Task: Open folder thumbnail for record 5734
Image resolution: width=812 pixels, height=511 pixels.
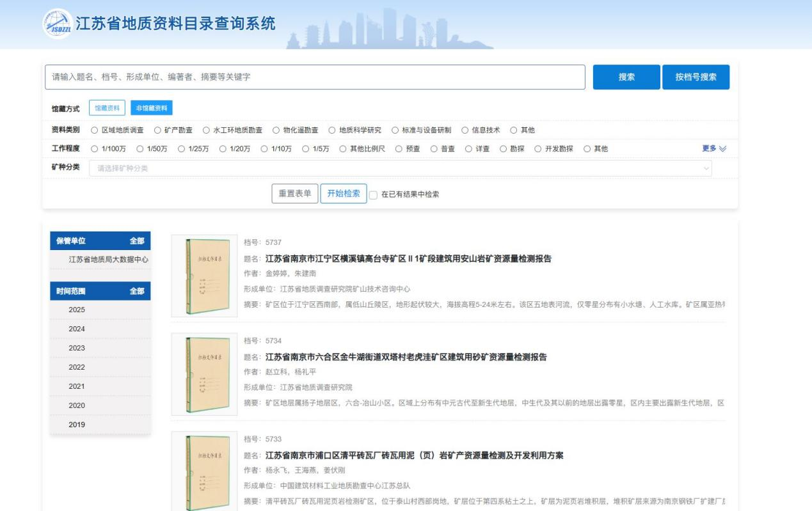Action: pyautogui.click(x=204, y=374)
